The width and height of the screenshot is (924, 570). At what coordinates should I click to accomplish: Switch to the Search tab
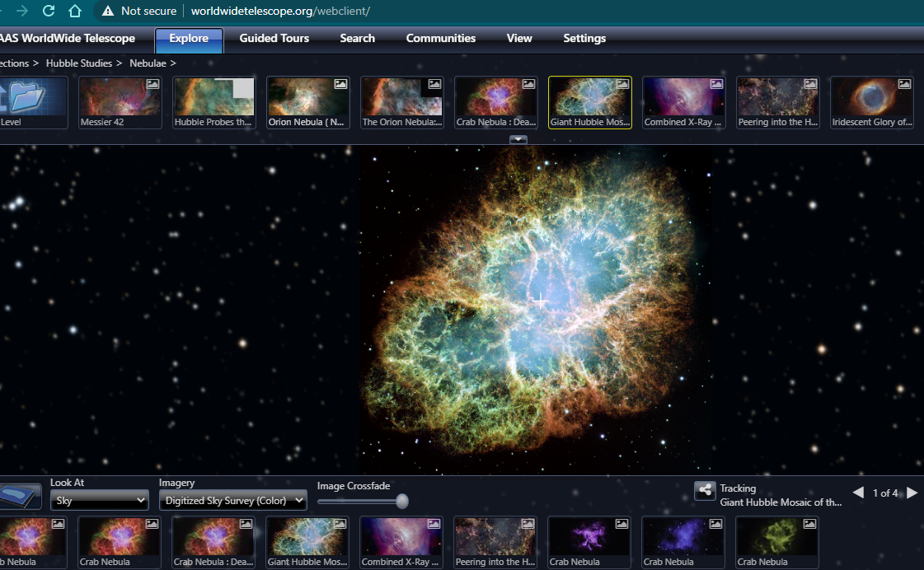click(x=357, y=38)
